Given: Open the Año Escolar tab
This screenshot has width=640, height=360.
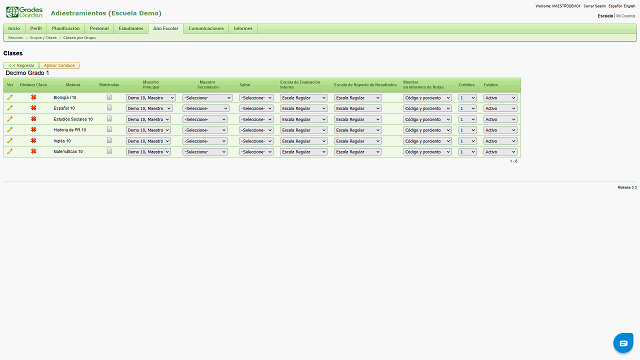Looking at the screenshot, I should tap(166, 29).
